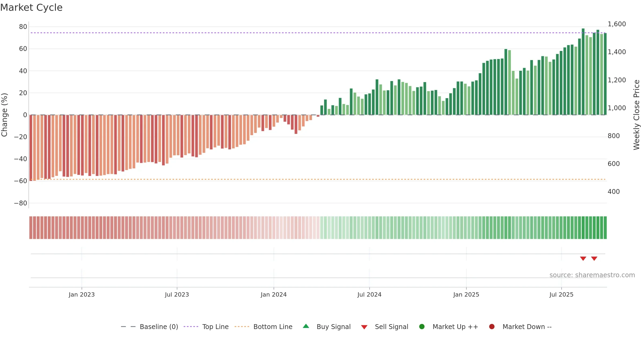Toggle the Bottom Line legend entry

(264, 327)
